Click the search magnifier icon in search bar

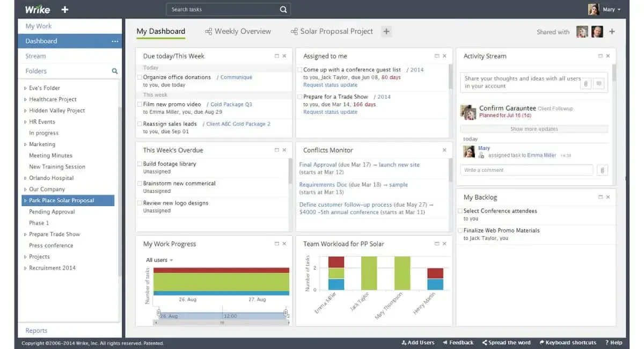point(283,10)
